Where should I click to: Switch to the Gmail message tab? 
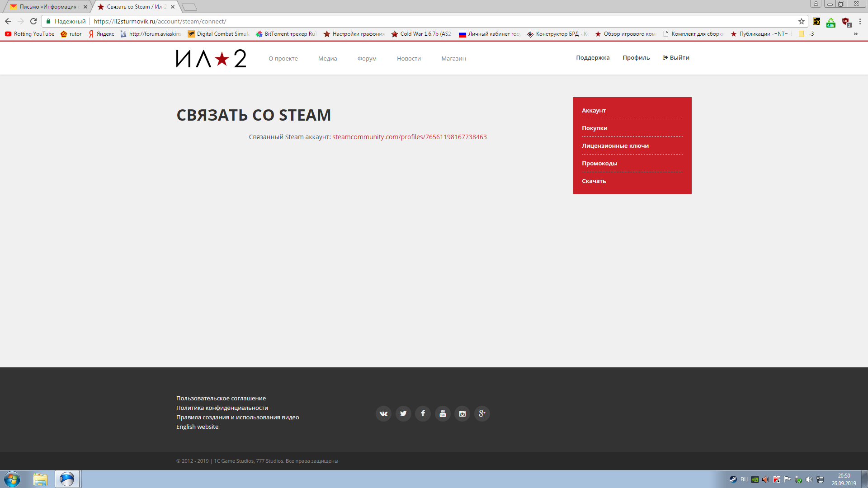coord(47,7)
